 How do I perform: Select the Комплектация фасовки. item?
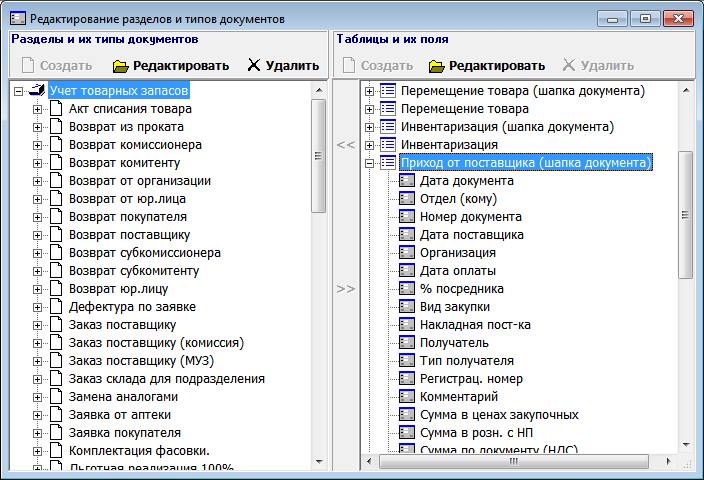pos(139,451)
